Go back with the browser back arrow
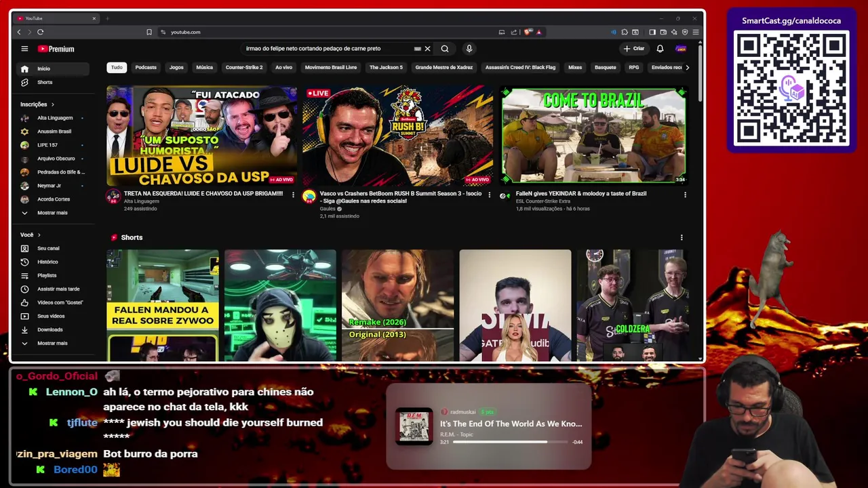868x488 pixels. click(x=19, y=32)
